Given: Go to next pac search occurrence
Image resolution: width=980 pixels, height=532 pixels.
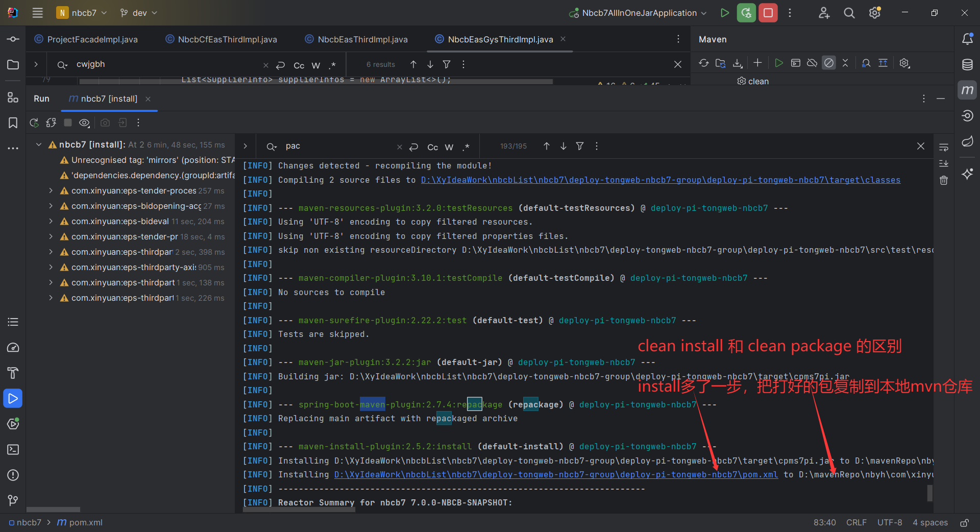Looking at the screenshot, I should point(563,146).
